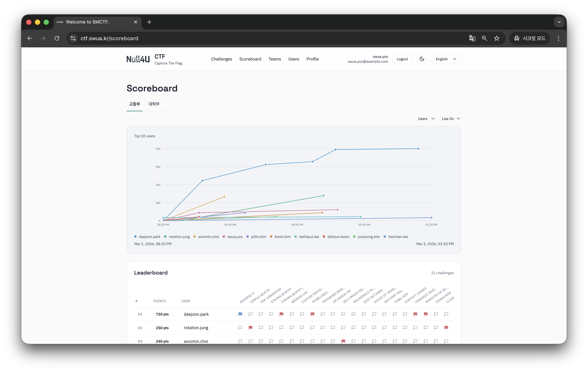
Task: Click daejoon.park's blue REVERSE IT flag
Action: tap(240, 314)
